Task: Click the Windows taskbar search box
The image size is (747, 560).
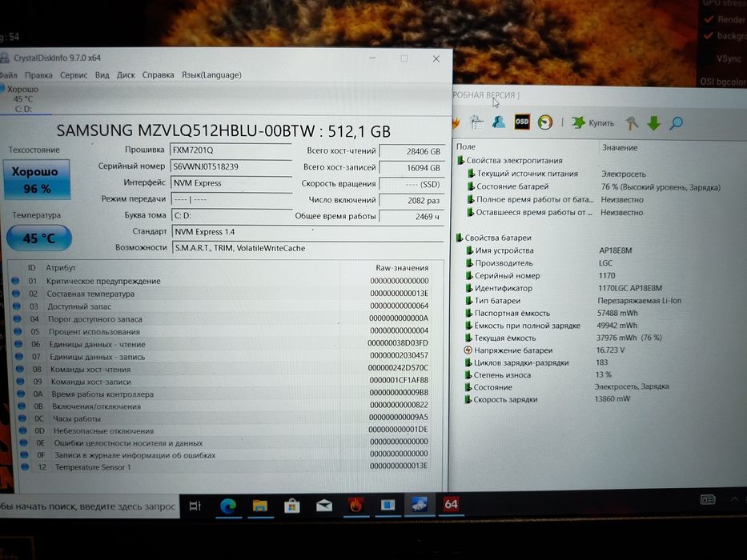Action: [89, 506]
